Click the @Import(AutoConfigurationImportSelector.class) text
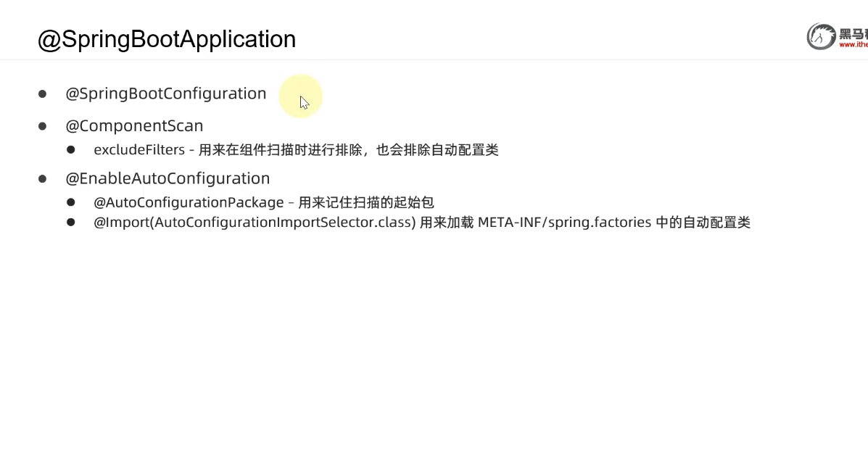868x456 pixels. tap(255, 223)
